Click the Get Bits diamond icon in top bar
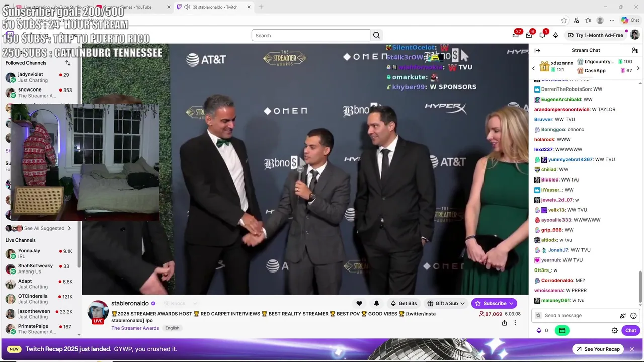This screenshot has width=644, height=362. click(x=555, y=35)
